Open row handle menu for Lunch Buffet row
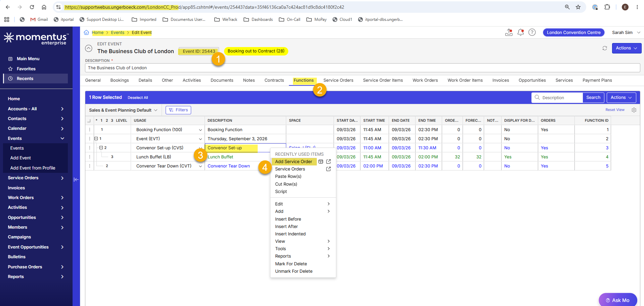 tap(90, 157)
